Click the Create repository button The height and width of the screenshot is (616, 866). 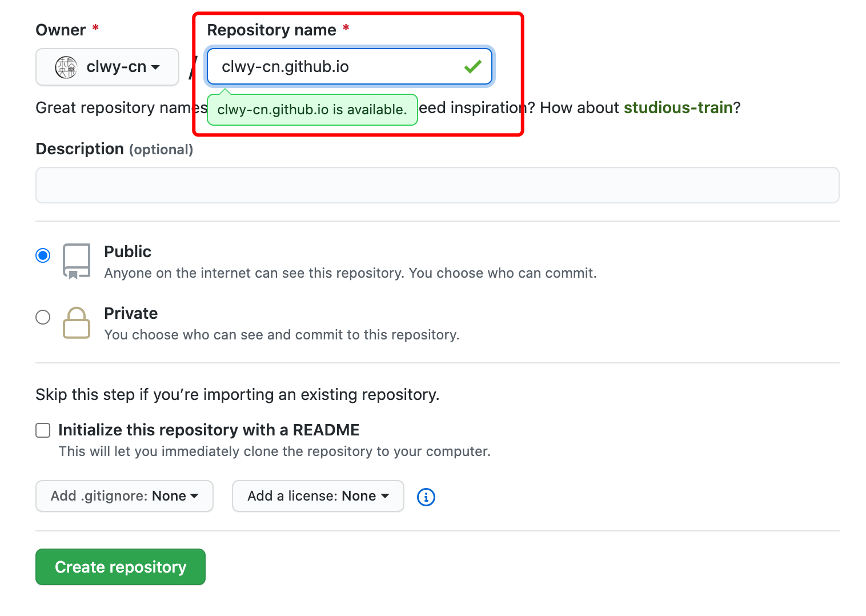pyautogui.click(x=121, y=567)
